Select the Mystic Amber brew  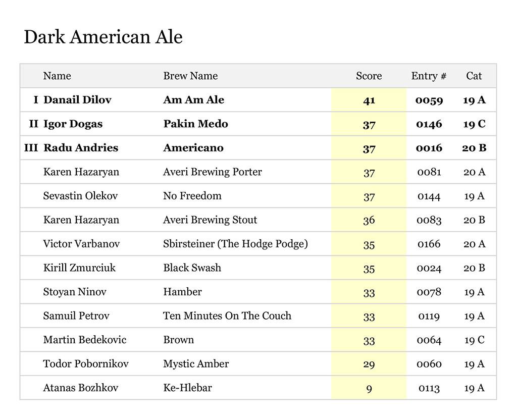(x=196, y=363)
